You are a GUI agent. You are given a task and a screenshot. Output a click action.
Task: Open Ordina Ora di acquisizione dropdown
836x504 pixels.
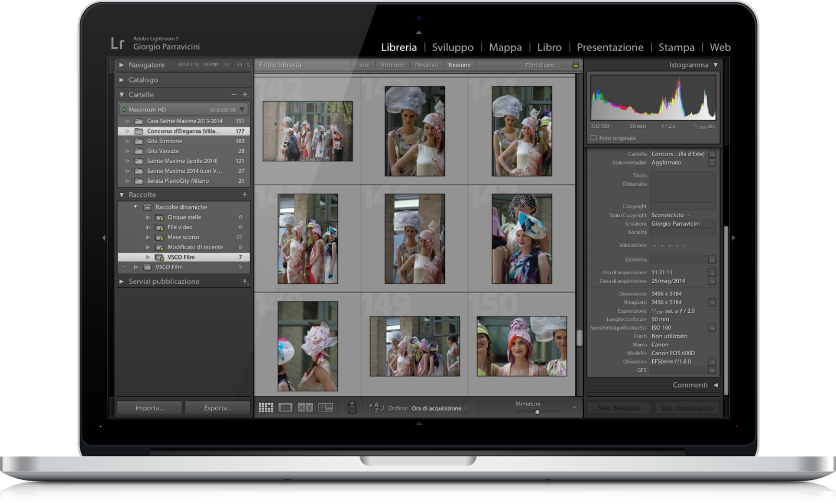(x=439, y=408)
